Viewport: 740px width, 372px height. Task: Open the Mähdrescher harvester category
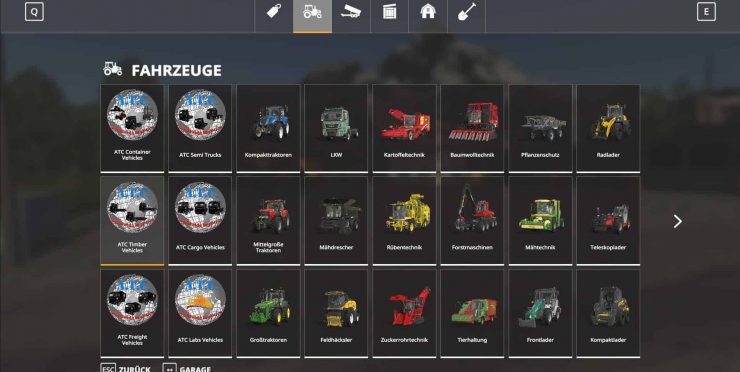pyautogui.click(x=336, y=220)
